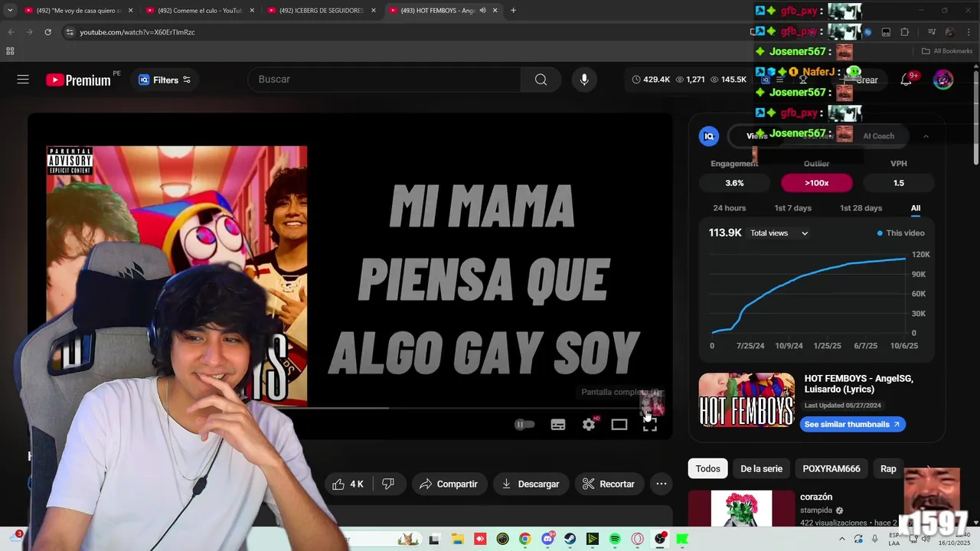Dislike the video with thumbs down
This screenshot has height=551, width=980.
pos(388,484)
